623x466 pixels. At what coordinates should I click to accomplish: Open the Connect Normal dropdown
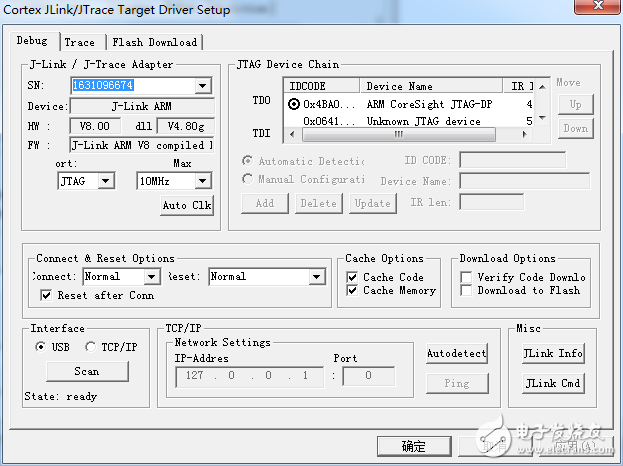[152, 277]
